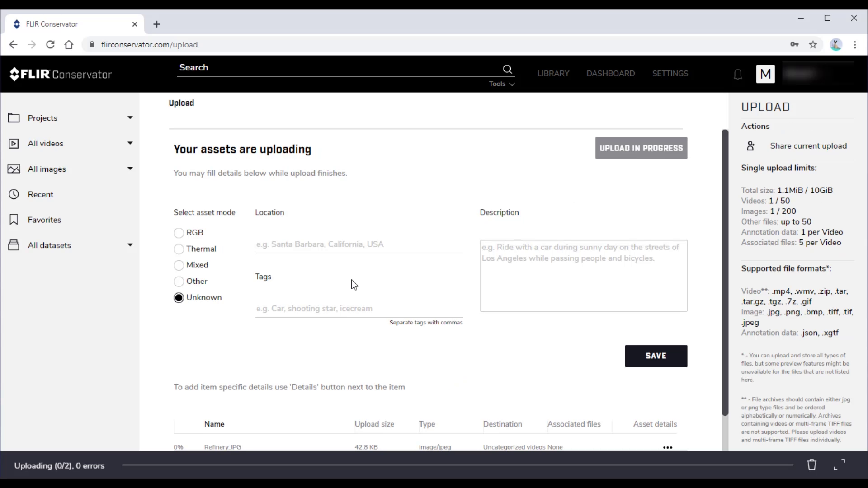The height and width of the screenshot is (488, 868).
Task: Select the 'RGB' asset mode radio button
Action: pos(178,232)
